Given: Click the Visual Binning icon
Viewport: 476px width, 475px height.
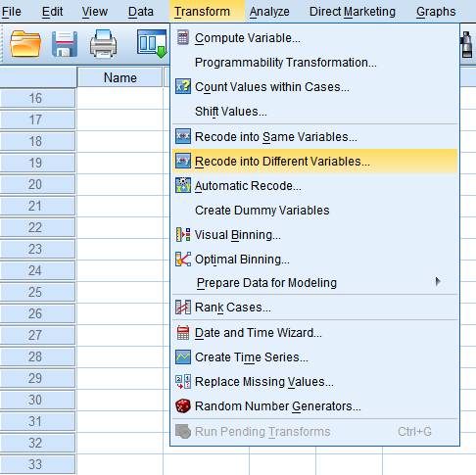Looking at the screenshot, I should (183, 235).
